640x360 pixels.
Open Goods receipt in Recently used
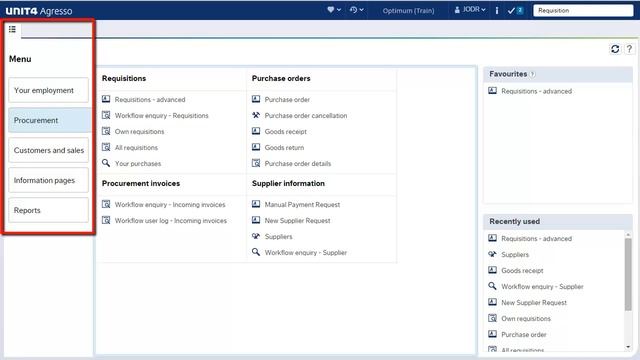point(522,271)
